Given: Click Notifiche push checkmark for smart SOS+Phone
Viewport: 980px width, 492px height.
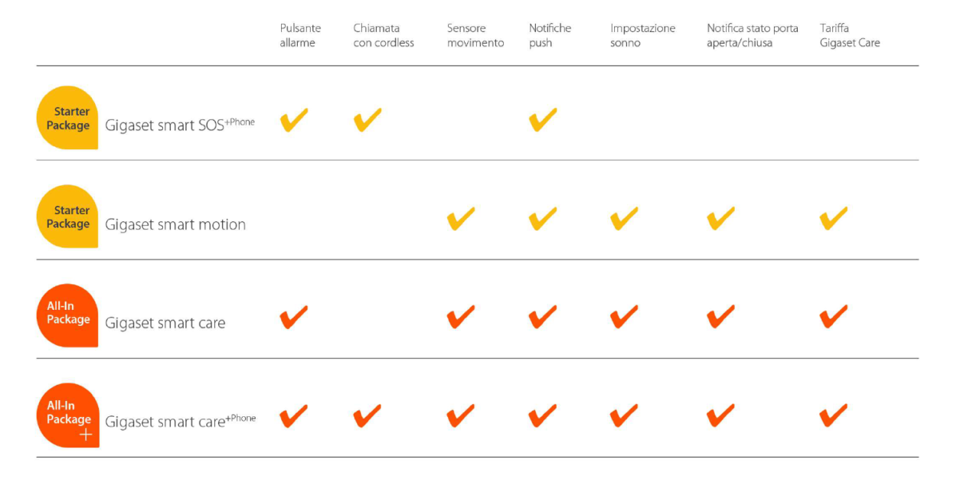Looking at the screenshot, I should (x=542, y=120).
